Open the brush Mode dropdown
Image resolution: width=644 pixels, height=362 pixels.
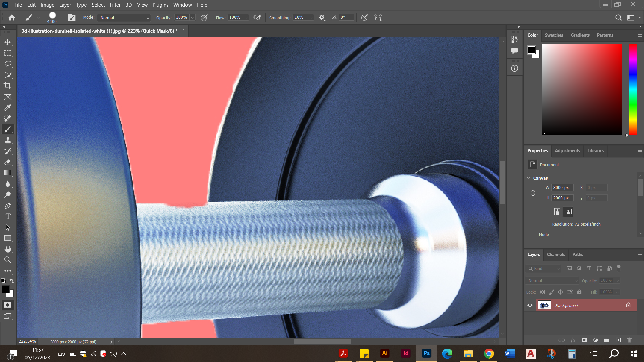pyautogui.click(x=124, y=18)
